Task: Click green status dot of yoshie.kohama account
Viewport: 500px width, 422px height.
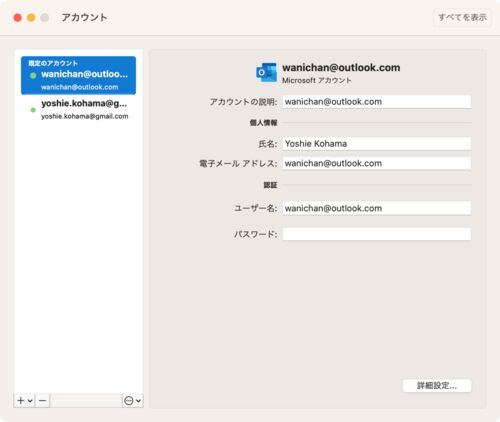Action: pyautogui.click(x=33, y=110)
